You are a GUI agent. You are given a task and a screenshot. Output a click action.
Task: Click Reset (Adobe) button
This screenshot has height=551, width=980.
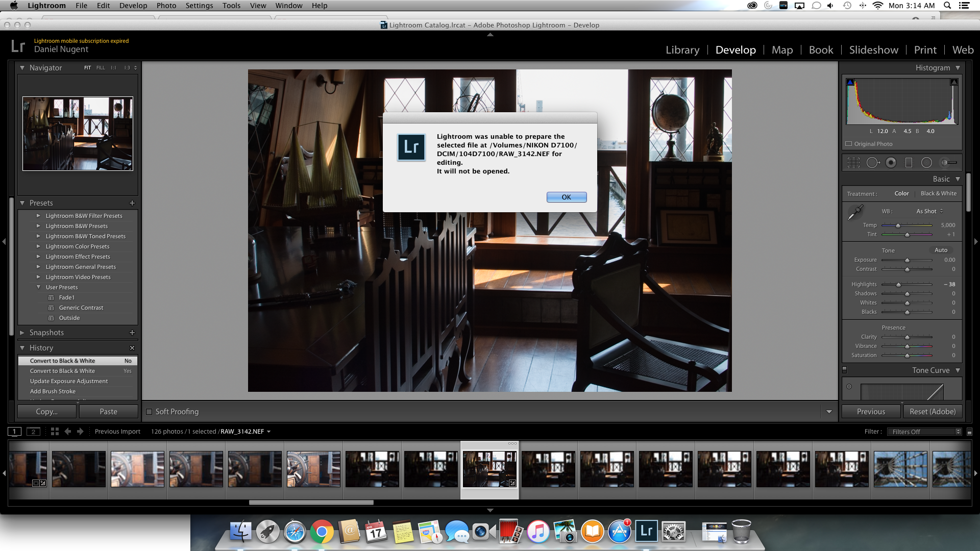click(x=933, y=412)
